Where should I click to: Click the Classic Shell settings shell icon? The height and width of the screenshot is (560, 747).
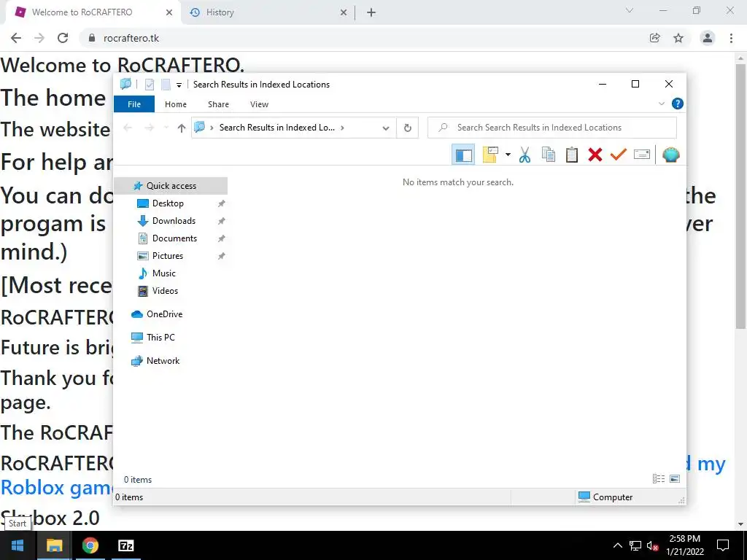pyautogui.click(x=671, y=155)
